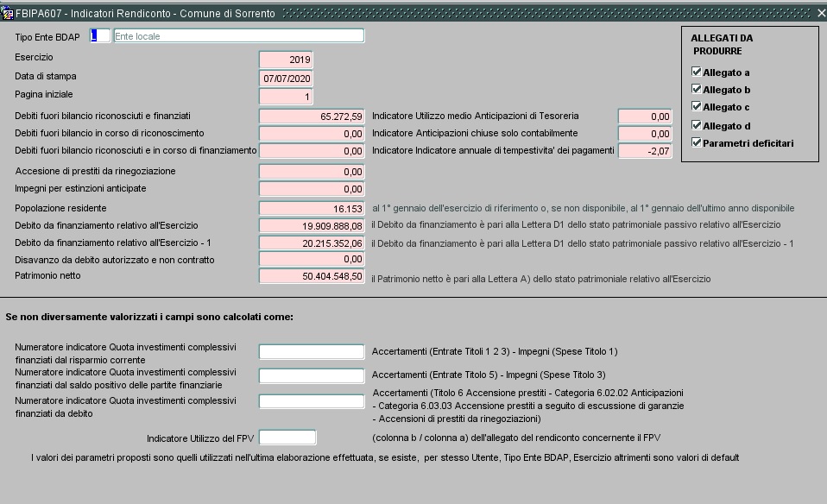Click the Pagina iniziale field
Screen dimensions: 827x504
tap(286, 97)
